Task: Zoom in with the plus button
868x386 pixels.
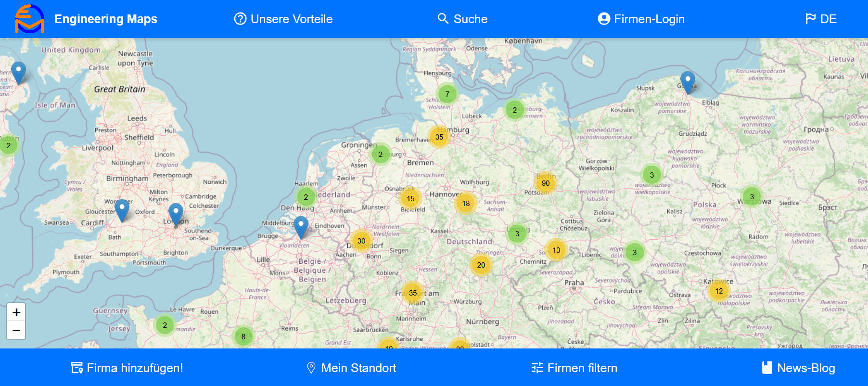Action: [16, 312]
